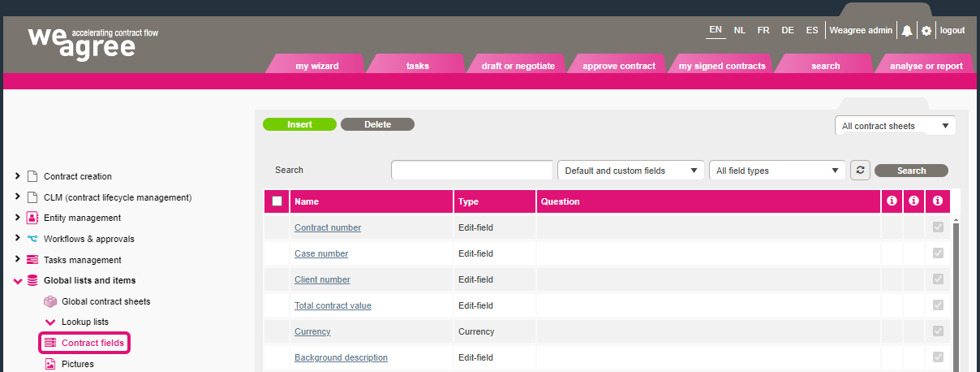Click the Weagree admin user name
This screenshot has height=372, width=980.
click(861, 30)
